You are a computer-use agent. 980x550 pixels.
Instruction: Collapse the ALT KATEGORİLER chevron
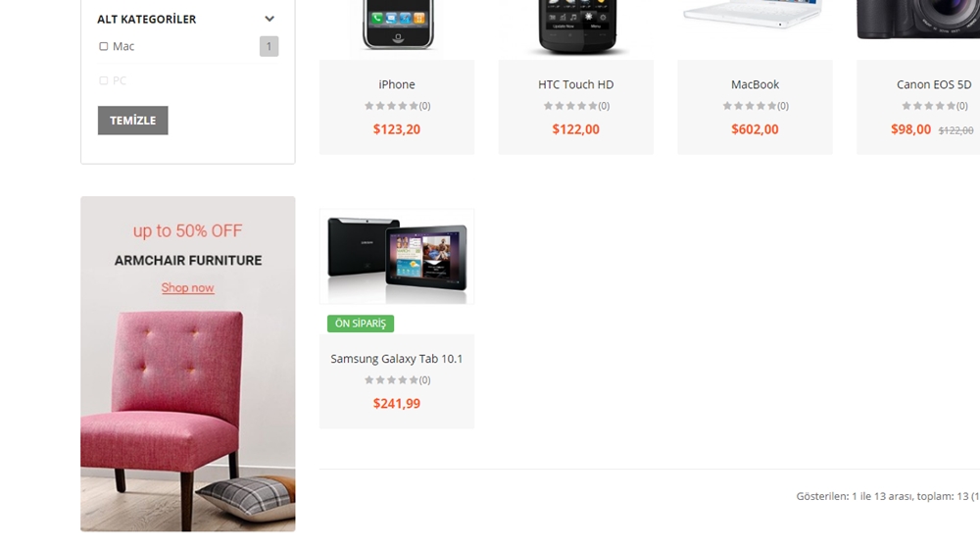[269, 19]
